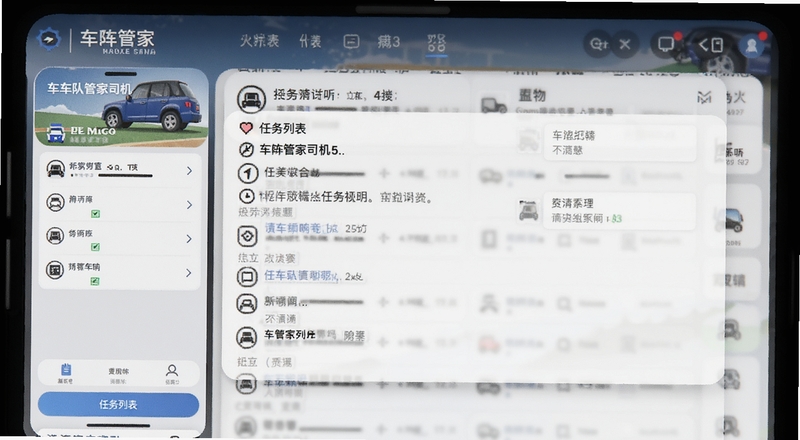
Task: Click the blue 任务列表 button
Action: [118, 405]
